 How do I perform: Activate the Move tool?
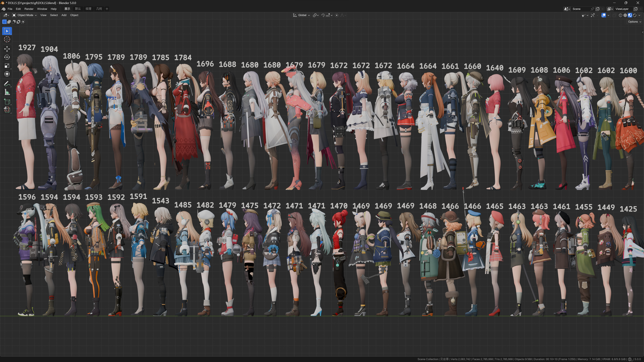(x=7, y=48)
